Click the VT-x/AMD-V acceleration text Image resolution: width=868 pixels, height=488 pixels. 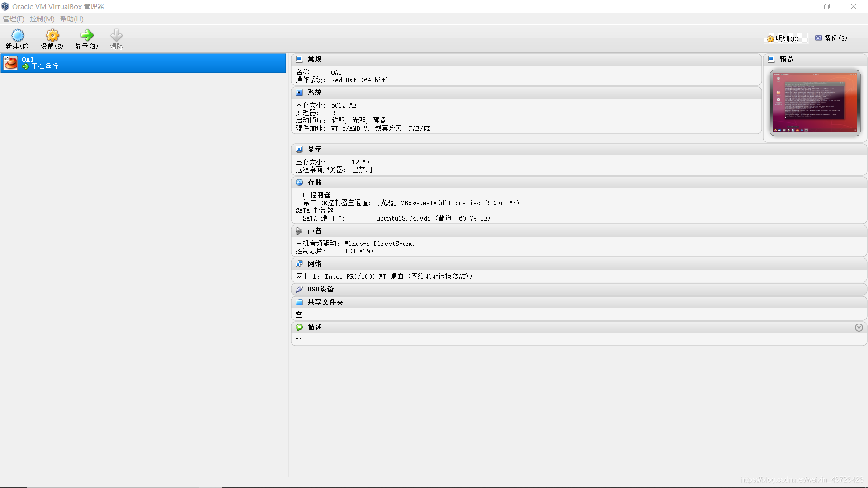(349, 128)
